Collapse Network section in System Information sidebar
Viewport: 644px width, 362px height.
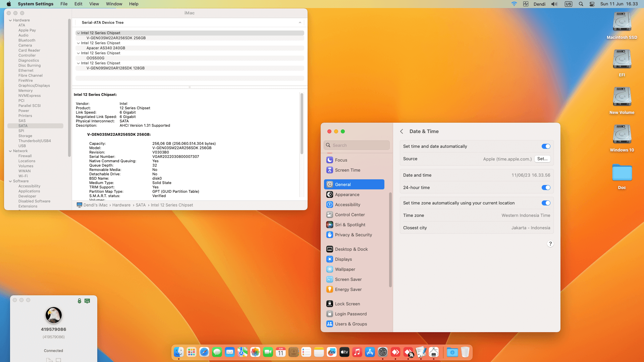point(10,151)
